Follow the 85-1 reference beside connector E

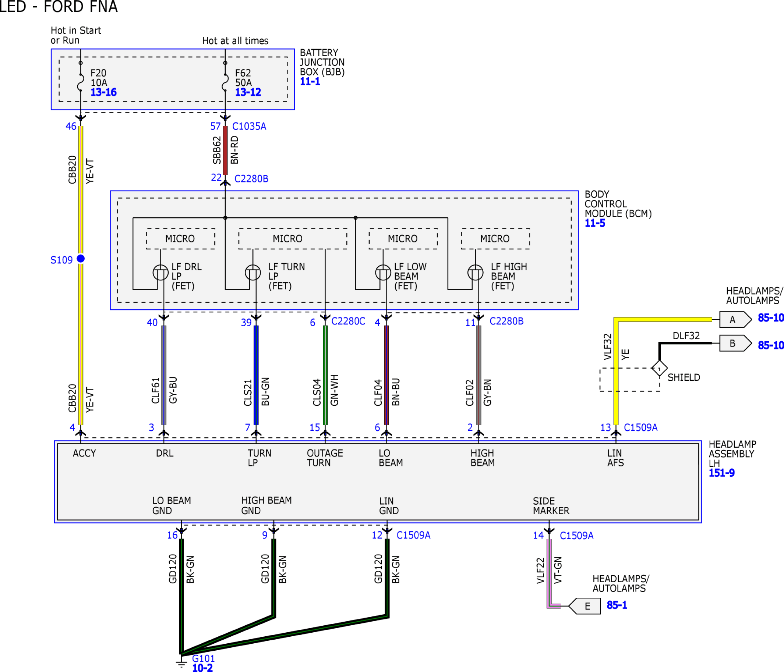point(617,605)
